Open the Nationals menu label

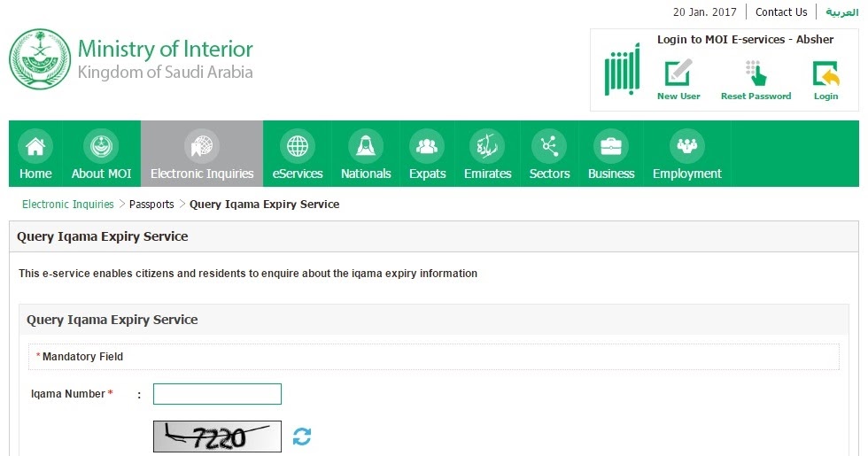[x=366, y=174]
